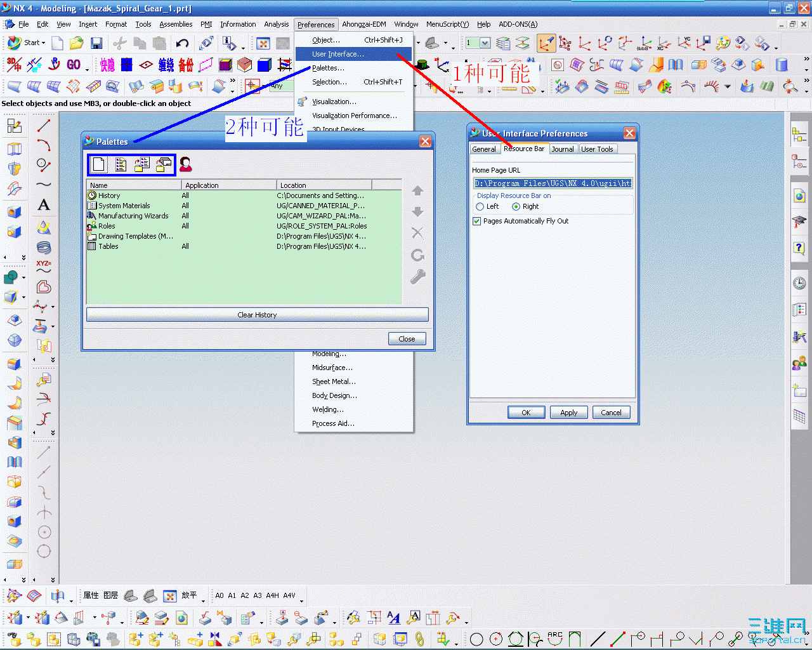Delete the selected palette with X icon
Image resolution: width=812 pixels, height=650 pixels.
click(417, 233)
